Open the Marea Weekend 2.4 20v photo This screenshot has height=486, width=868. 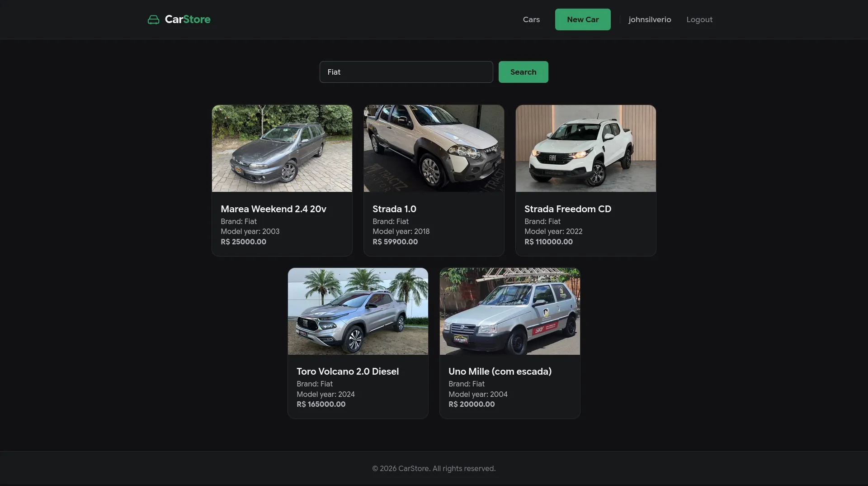coord(282,148)
